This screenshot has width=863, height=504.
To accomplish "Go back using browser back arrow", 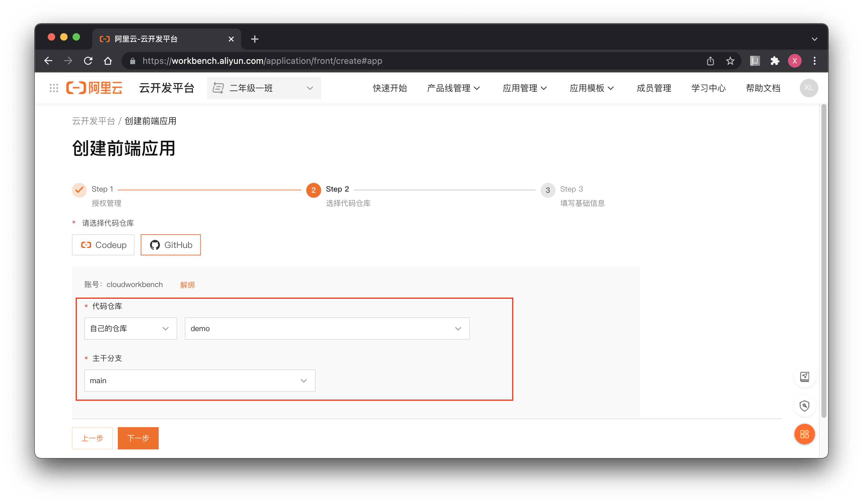I will [48, 61].
